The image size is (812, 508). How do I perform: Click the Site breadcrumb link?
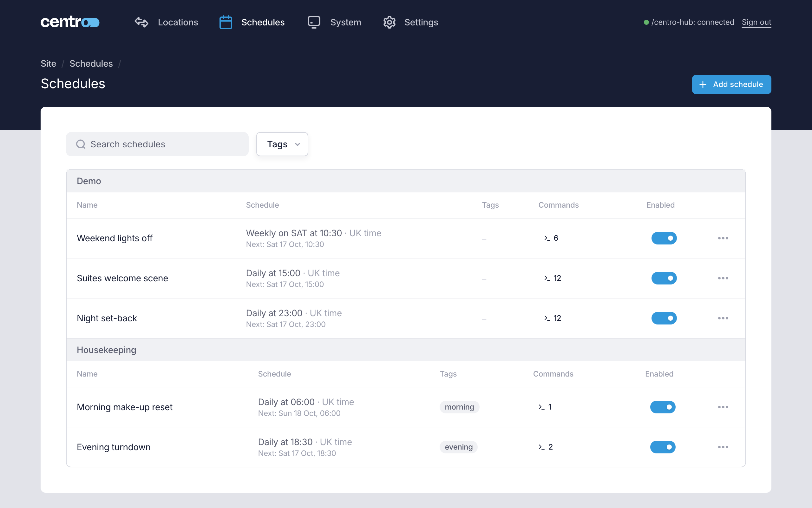coord(48,63)
